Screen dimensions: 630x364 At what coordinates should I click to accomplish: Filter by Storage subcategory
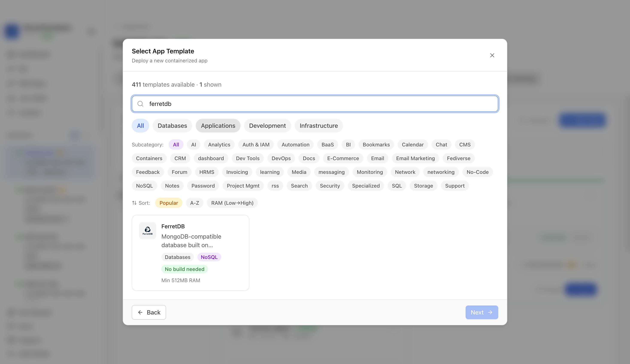tap(424, 186)
